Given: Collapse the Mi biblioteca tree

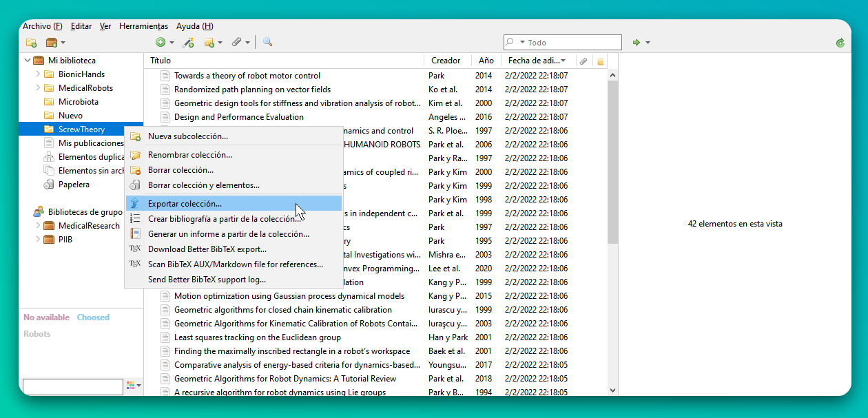Looking at the screenshot, I should [x=28, y=61].
